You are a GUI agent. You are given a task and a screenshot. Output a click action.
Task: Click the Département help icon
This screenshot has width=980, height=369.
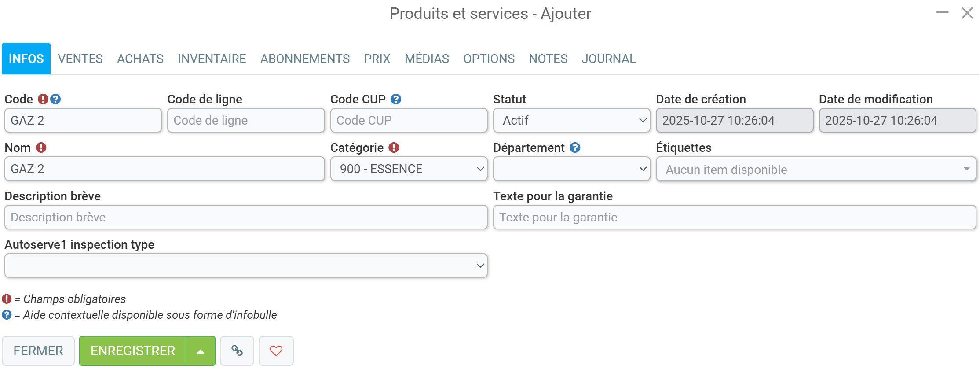pos(575,148)
